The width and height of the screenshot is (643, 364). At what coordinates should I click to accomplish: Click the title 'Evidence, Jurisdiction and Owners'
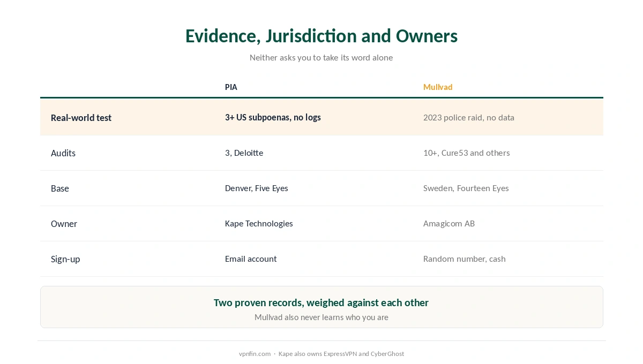pos(322,36)
